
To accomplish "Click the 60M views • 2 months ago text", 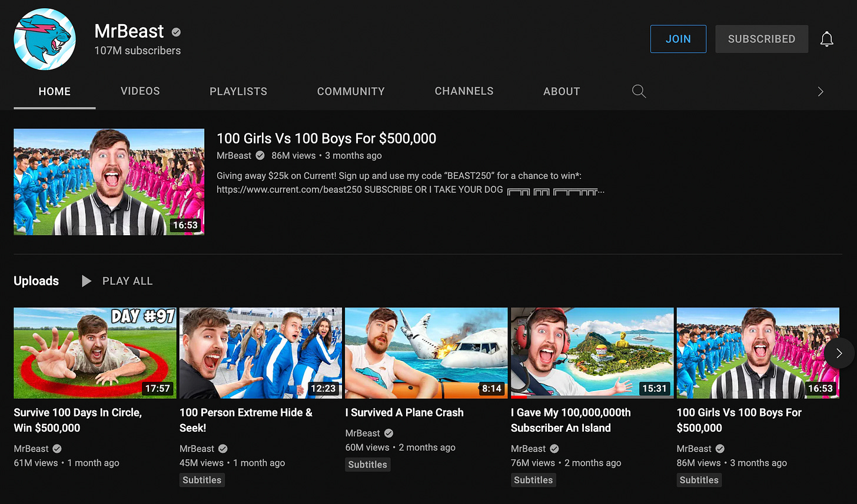I will [401, 448].
